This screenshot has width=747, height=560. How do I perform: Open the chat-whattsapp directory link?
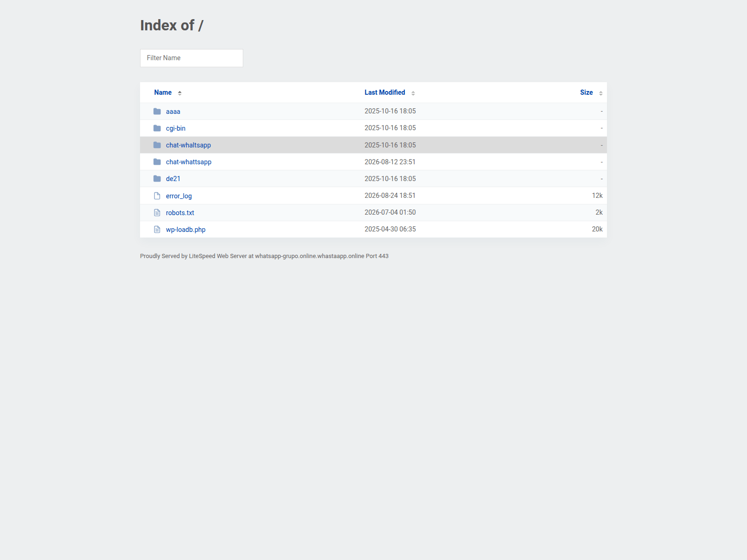click(189, 162)
